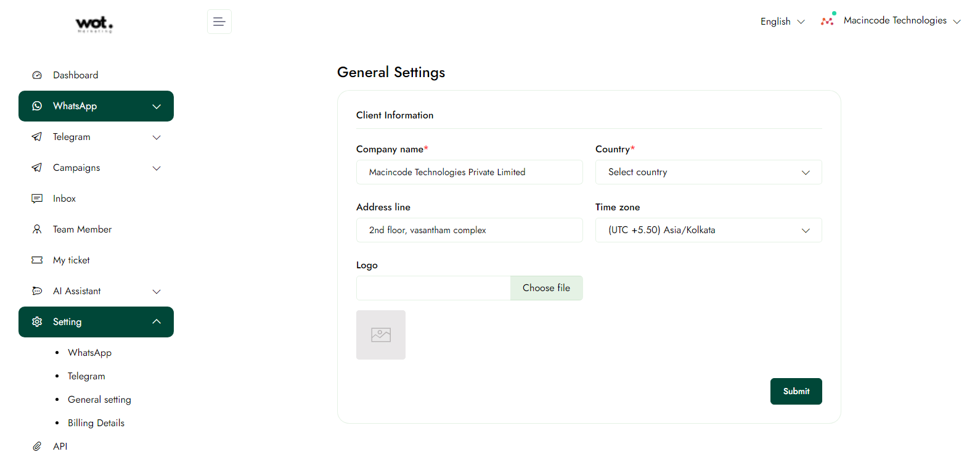Open the English language selector
This screenshot has width=980, height=470.
(x=782, y=22)
